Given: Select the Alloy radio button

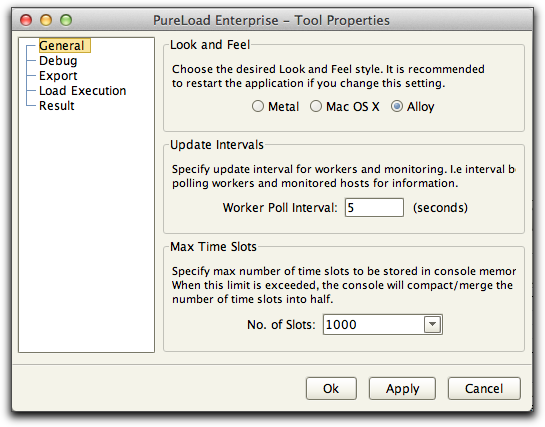Looking at the screenshot, I should 397,106.
